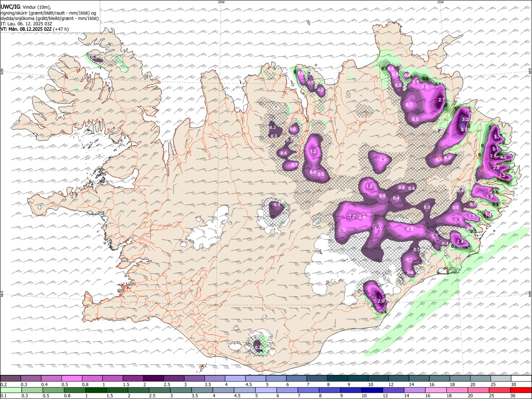The height and width of the screenshot is (399, 532).
Task: Click the light pink 16 swatch in the lower legend
Action: coord(436,390)
